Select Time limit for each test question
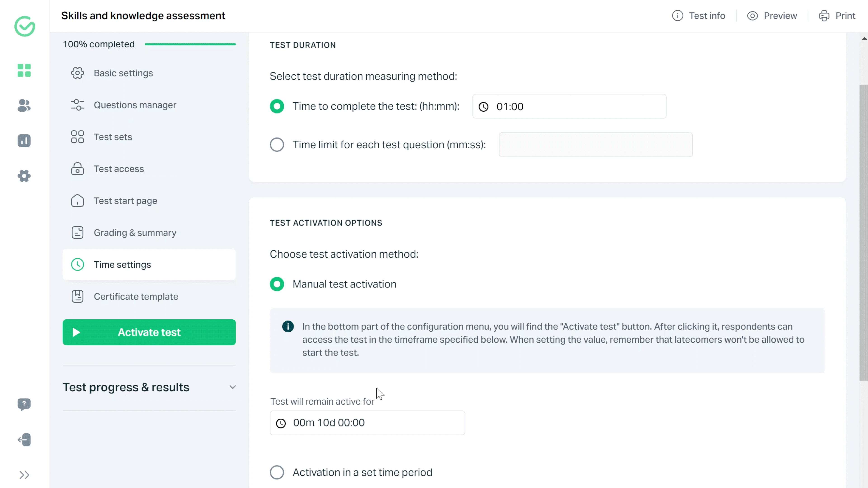 pos(277,145)
